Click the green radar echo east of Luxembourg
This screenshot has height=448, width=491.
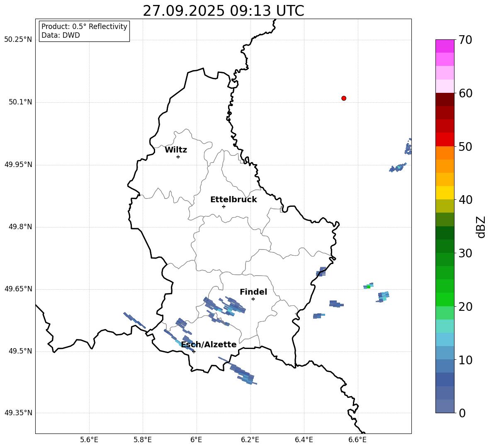(x=369, y=286)
